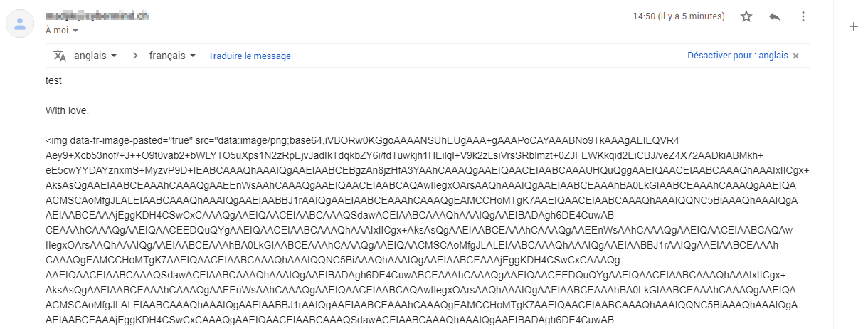Viewport: 868px width, 329px height.
Task: Click the word 'test' in the message body
Action: [53, 80]
